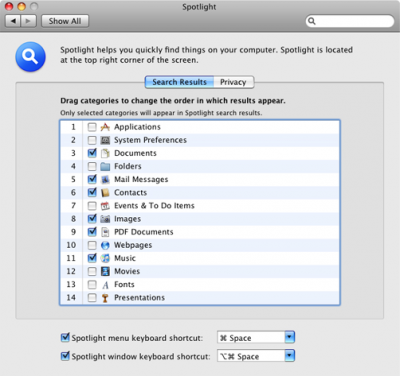Viewport: 400px width, 376px height.
Task: Enable the Webpages checkbox
Action: (92, 245)
